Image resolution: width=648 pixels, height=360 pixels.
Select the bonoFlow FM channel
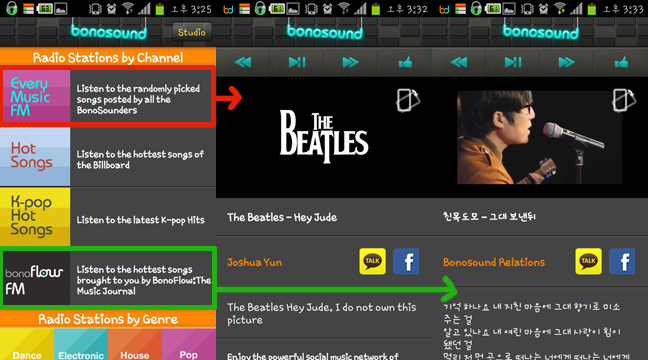(x=108, y=278)
